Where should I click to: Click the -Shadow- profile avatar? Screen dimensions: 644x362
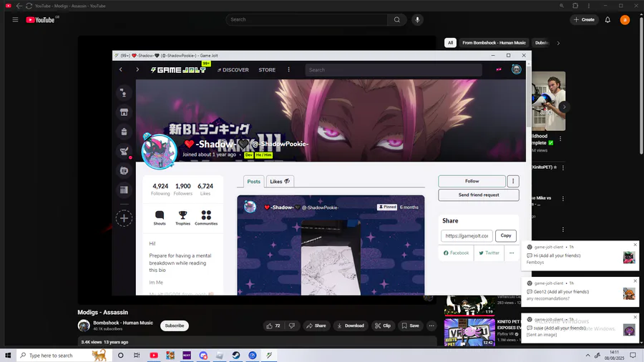coord(159,152)
